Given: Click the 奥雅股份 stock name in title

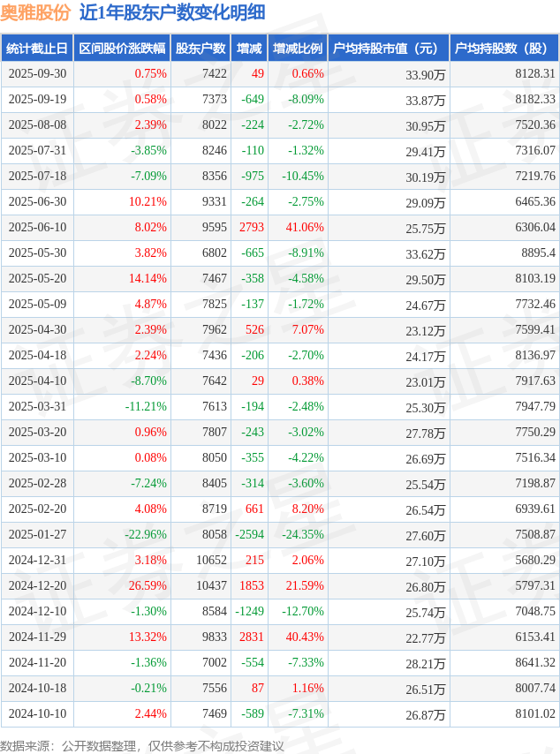Looking at the screenshot, I should tap(36, 13).
